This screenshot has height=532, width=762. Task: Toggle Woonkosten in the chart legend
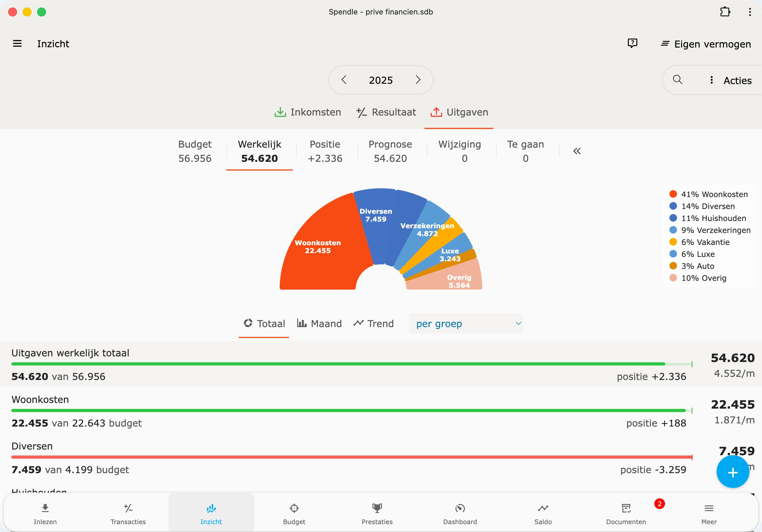(x=708, y=194)
